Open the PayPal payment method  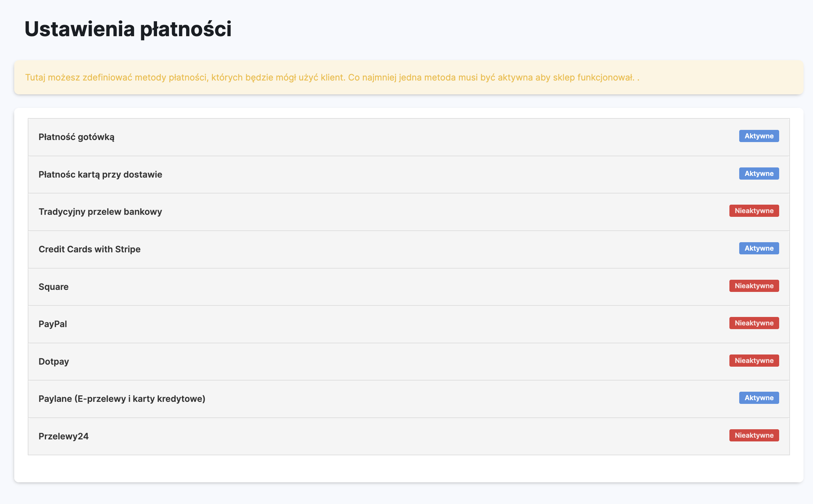coord(53,324)
